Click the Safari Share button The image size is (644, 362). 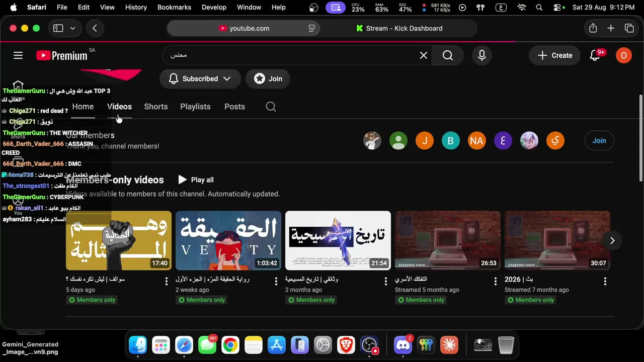point(593,28)
